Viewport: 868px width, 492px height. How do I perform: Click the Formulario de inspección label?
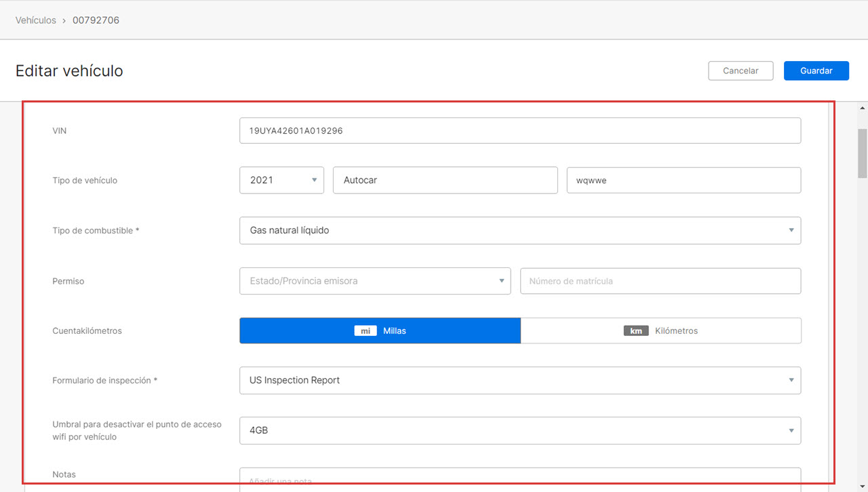pos(104,381)
